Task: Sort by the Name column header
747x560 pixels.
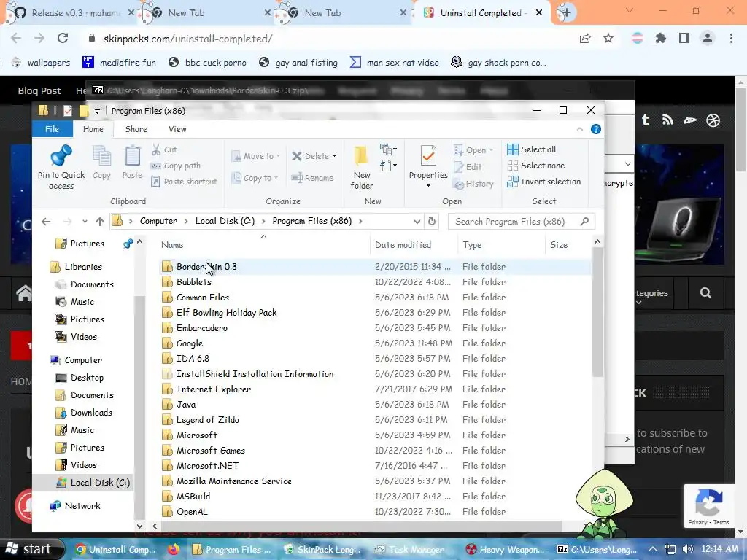Action: [172, 245]
